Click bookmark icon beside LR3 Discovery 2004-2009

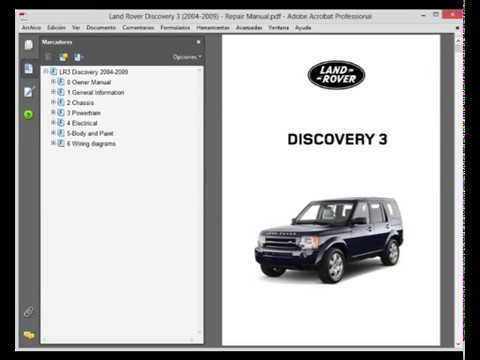click(x=53, y=72)
